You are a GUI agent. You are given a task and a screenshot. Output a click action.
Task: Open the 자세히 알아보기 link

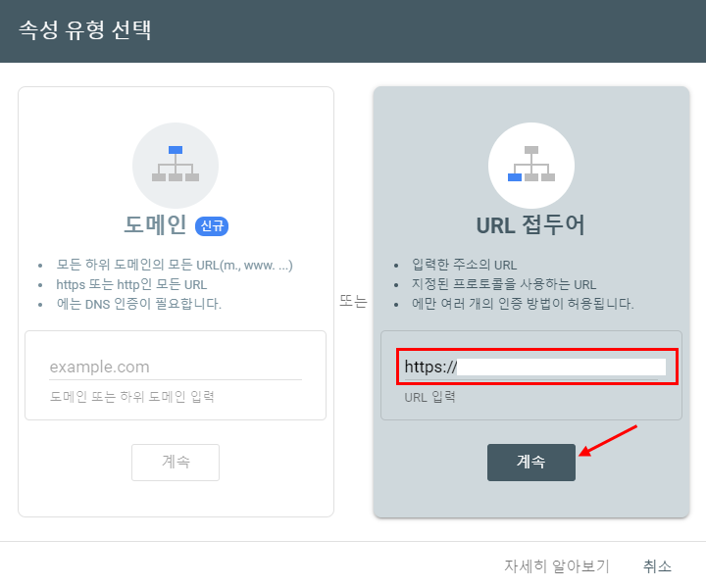pos(557,566)
